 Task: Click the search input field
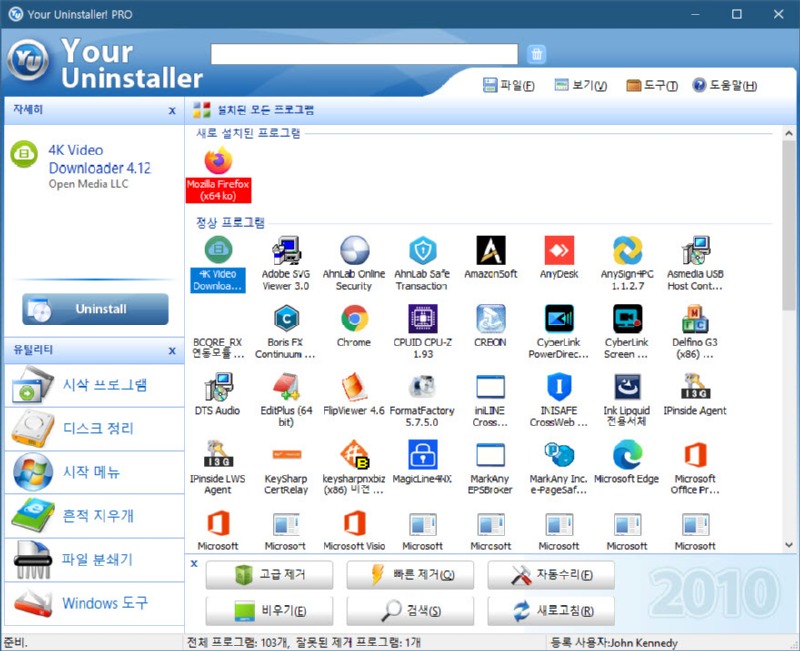coord(364,54)
